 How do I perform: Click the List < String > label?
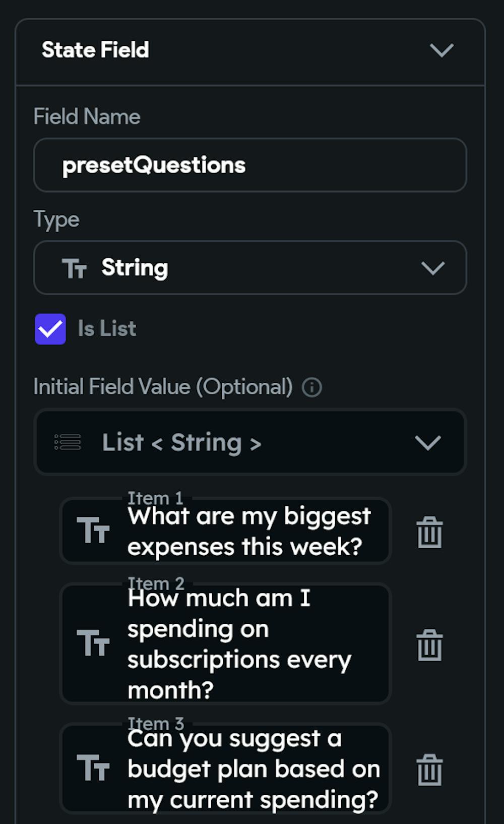[181, 443]
